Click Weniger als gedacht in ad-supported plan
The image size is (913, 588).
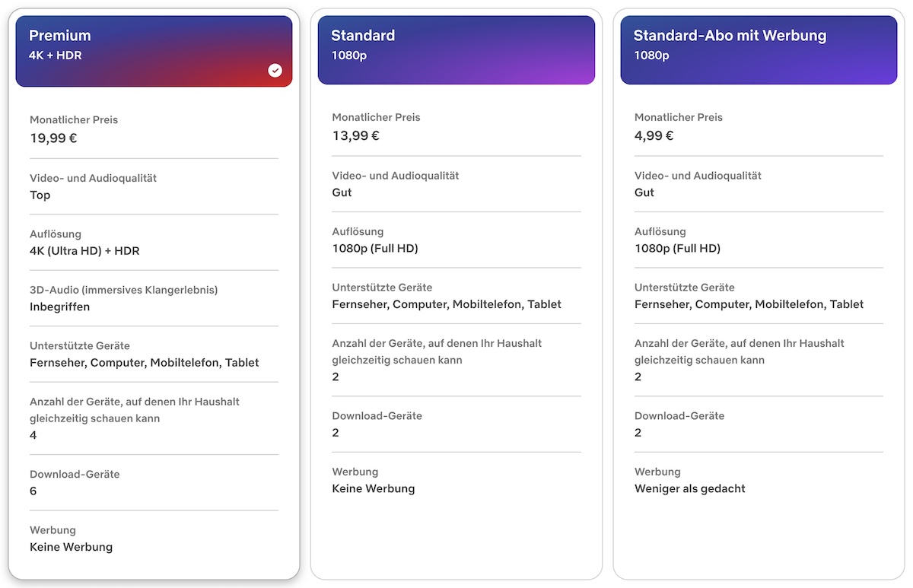[x=690, y=488]
